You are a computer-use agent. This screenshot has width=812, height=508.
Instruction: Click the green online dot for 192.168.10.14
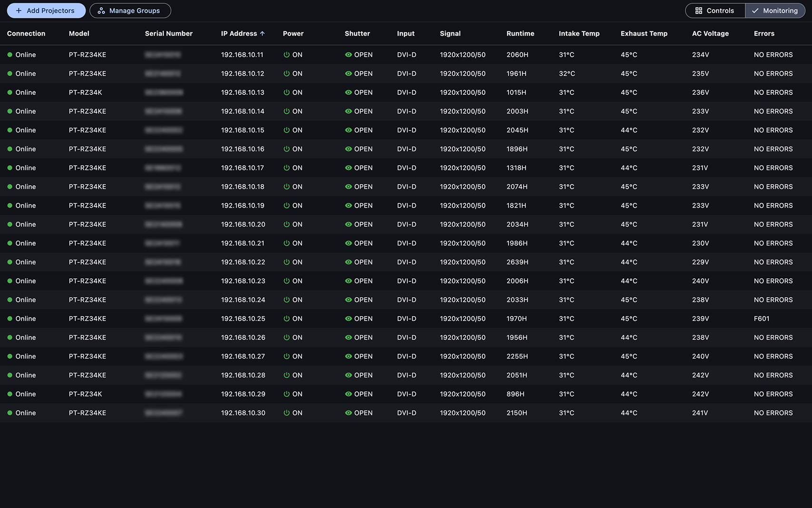[10, 111]
